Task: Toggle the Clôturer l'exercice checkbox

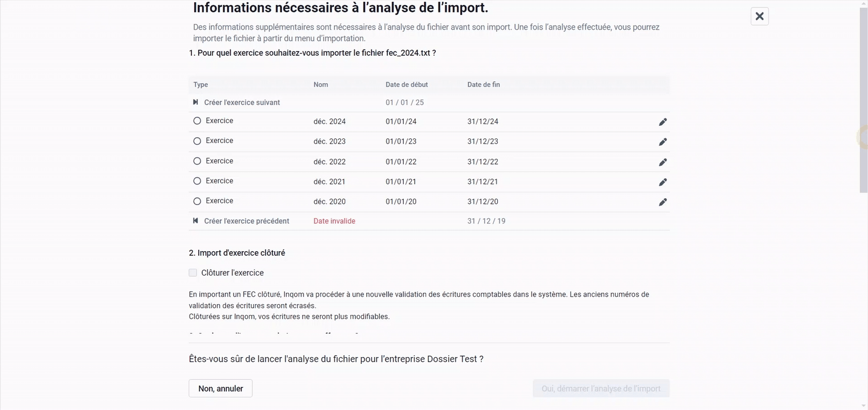Action: pyautogui.click(x=193, y=273)
